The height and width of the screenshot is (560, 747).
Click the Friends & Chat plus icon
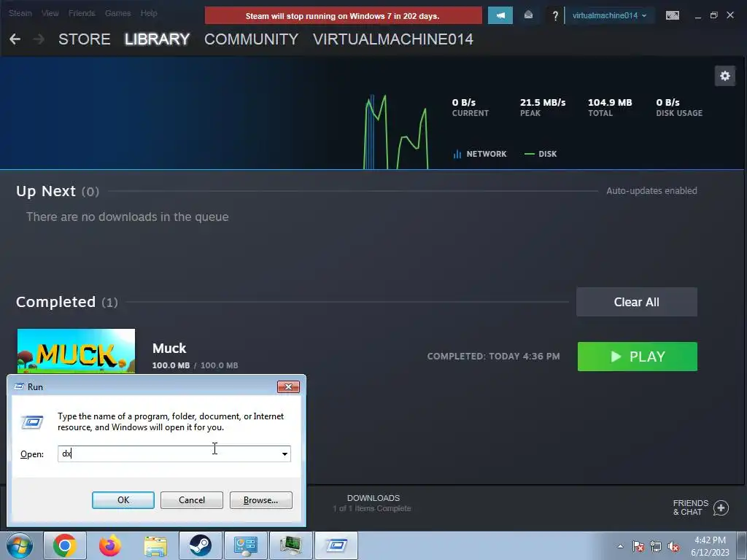pyautogui.click(x=721, y=507)
